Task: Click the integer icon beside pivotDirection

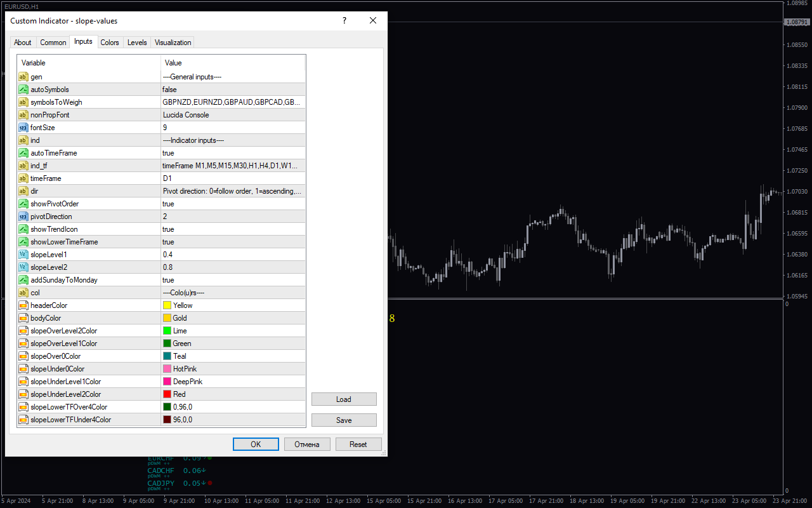Action: pos(23,217)
